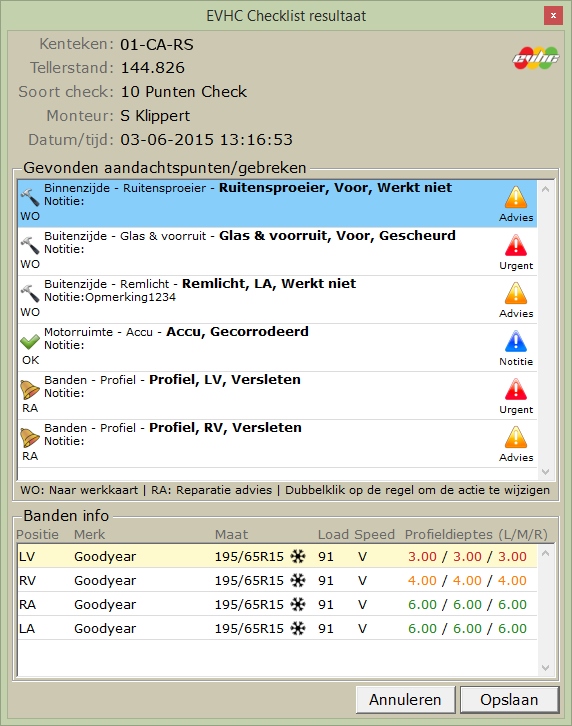Click the Annuleren button
The height and width of the screenshot is (726, 572).
405,700
